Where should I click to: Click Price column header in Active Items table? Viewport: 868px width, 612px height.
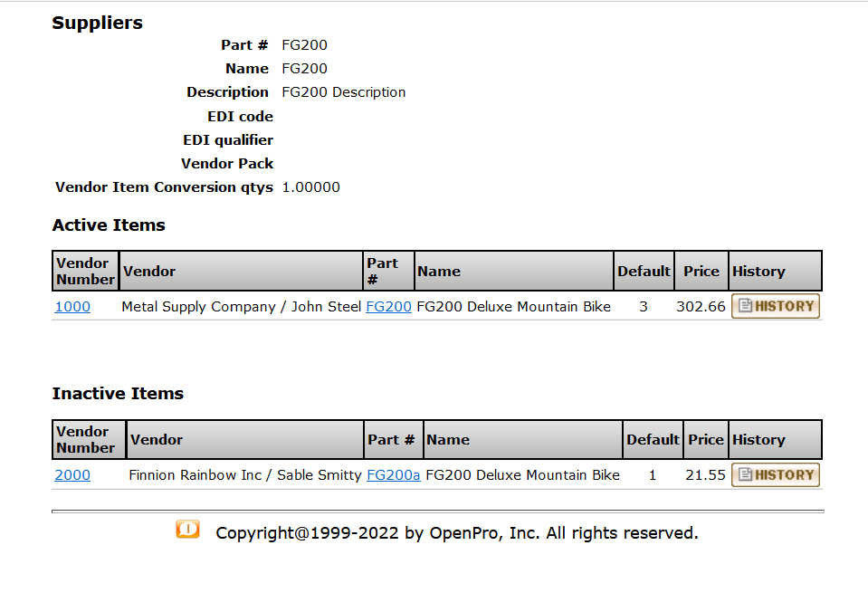701,272
